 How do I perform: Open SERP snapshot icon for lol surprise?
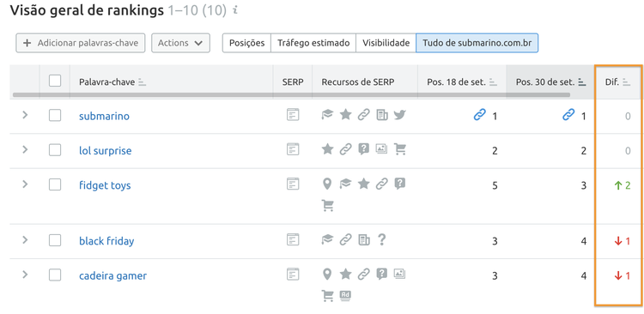[x=293, y=149]
